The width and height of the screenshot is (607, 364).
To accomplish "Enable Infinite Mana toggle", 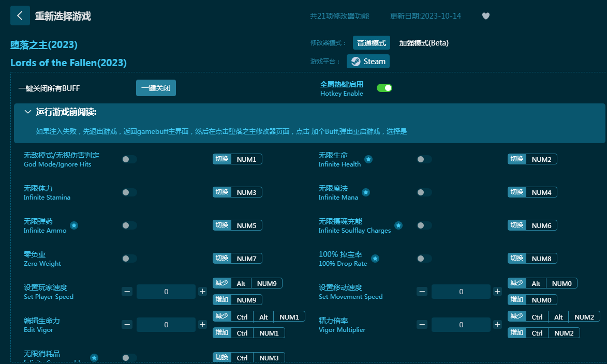I will 424,192.
